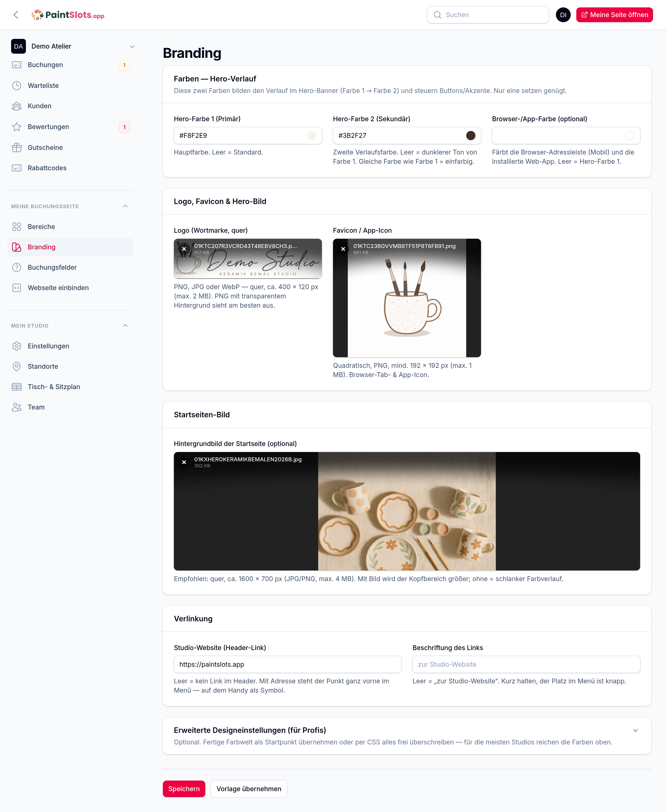Viewport: 666px width, 812px height.
Task: Remove the Startseiten hero JPG
Action: pos(184,462)
